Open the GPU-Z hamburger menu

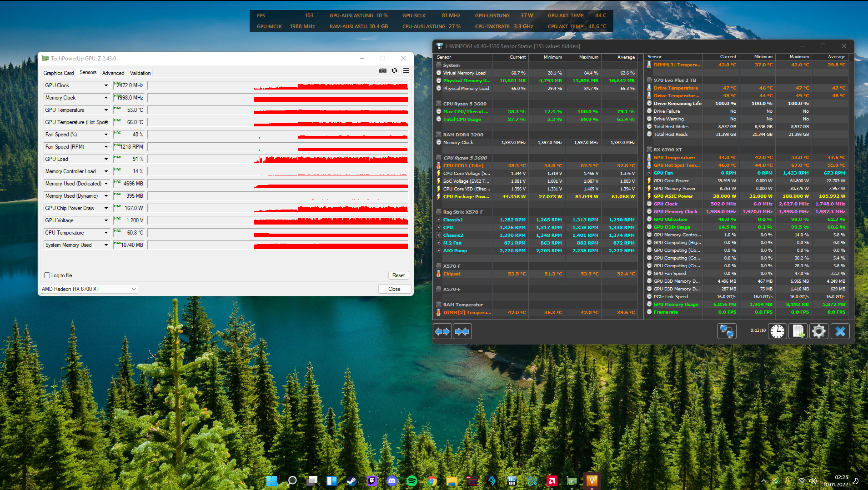pos(406,71)
